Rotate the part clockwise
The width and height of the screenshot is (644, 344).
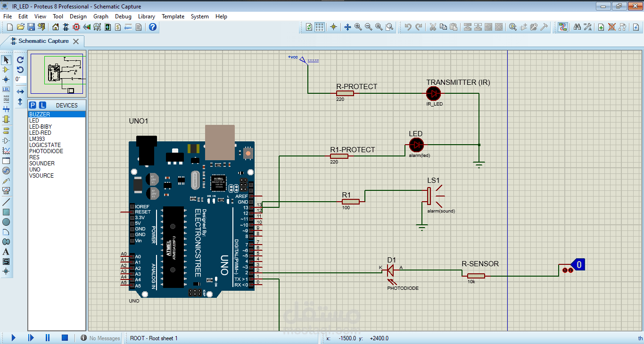click(20, 60)
